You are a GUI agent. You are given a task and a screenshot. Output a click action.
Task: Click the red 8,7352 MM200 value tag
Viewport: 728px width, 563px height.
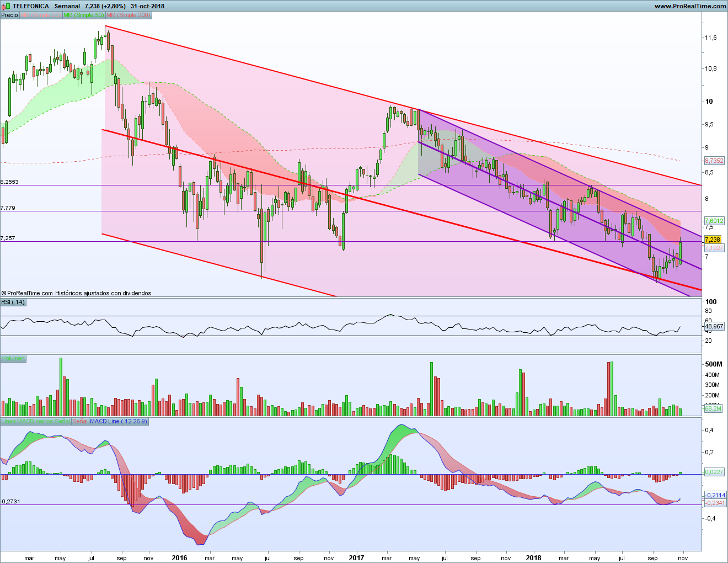[x=714, y=161]
